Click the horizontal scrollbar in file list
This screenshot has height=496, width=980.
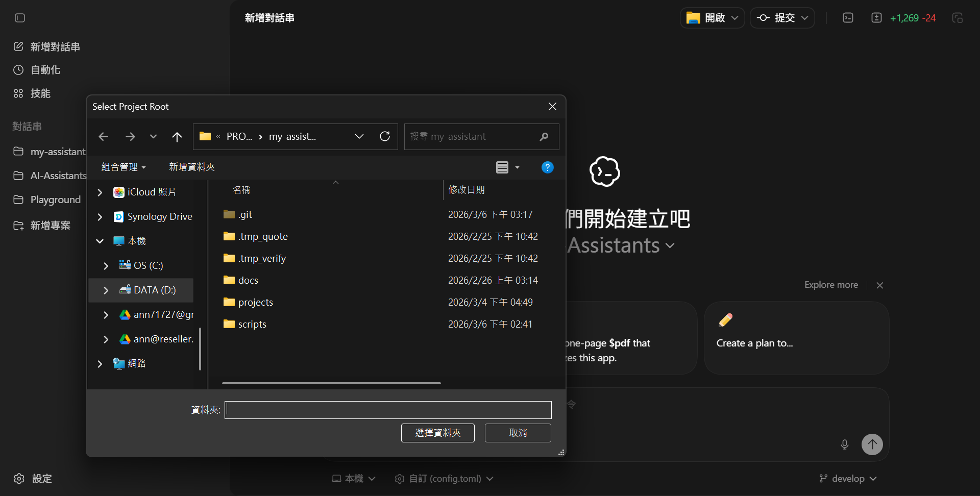point(331,383)
